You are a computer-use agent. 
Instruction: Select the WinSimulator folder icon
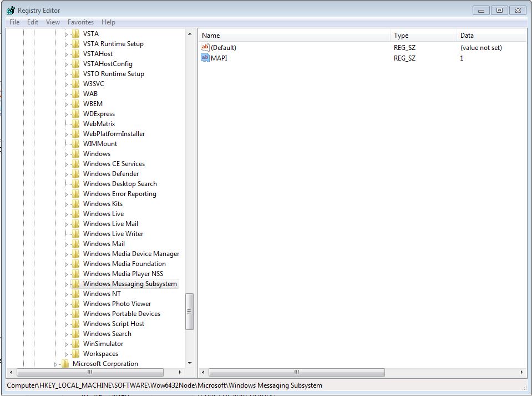76,344
